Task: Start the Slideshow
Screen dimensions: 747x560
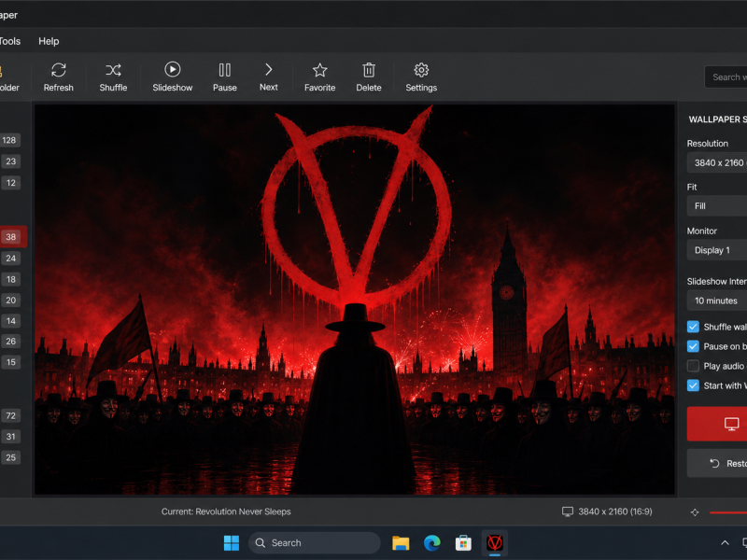Action: click(x=173, y=77)
